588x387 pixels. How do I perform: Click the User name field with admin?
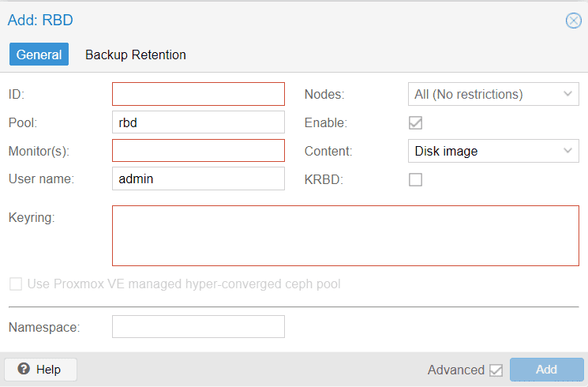(x=198, y=178)
